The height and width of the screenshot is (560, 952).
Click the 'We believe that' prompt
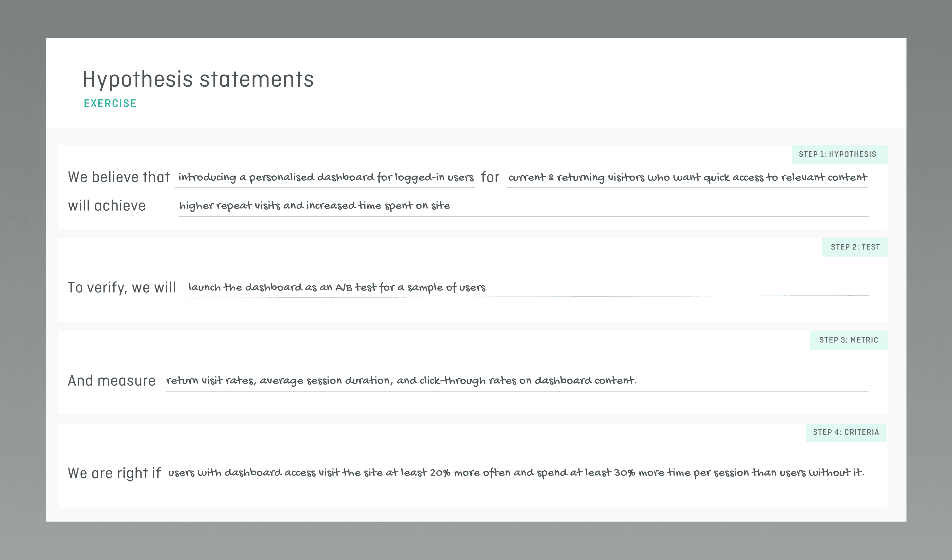119,177
